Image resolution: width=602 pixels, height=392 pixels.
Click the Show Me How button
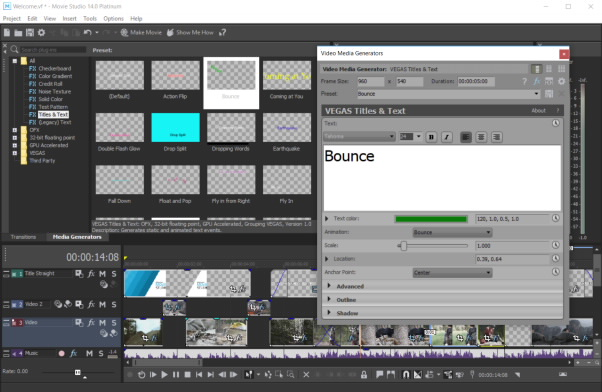coord(190,33)
